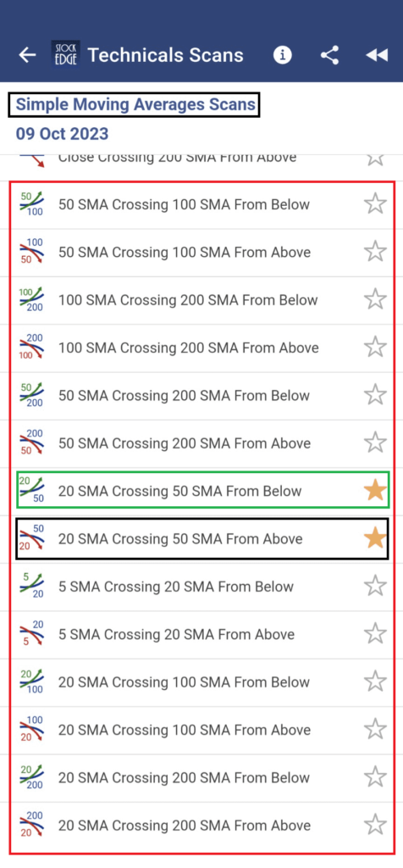Tap the back arrow in header
Screen dimensions: 403x868
pos(27,55)
